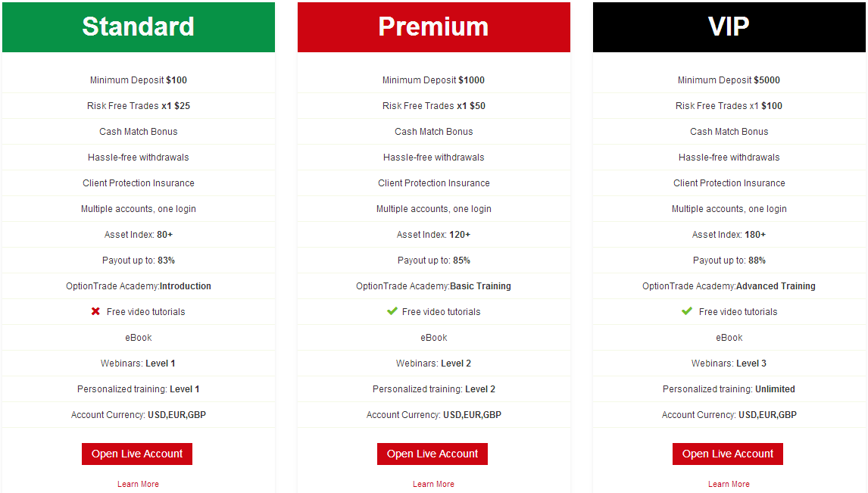Click the Minimum Deposit $100 row
The height and width of the screenshot is (493, 868).
point(138,80)
